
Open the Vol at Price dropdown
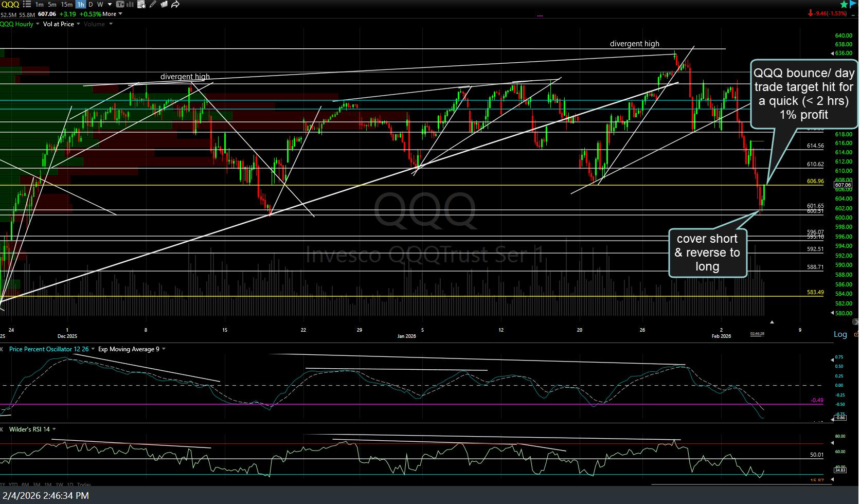tap(61, 24)
